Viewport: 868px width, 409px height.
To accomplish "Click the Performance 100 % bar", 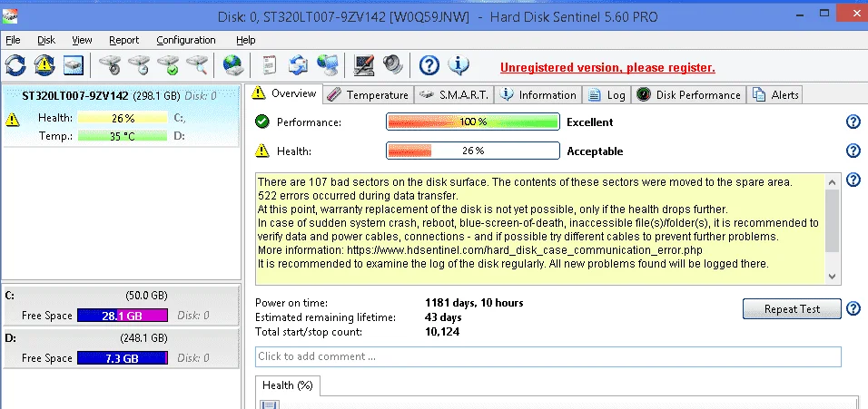I will 473,122.
